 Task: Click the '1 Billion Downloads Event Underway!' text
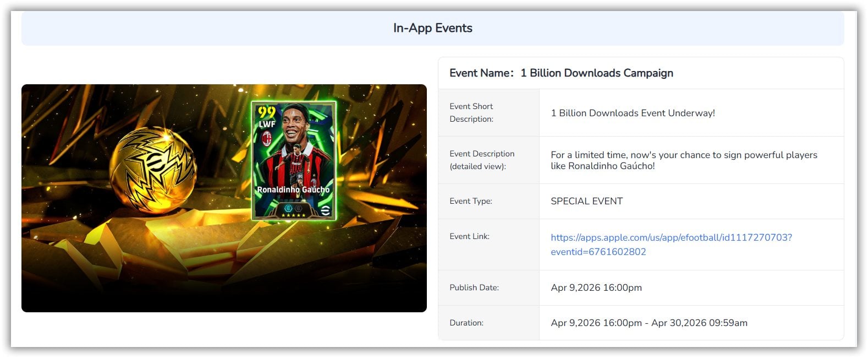(x=633, y=113)
